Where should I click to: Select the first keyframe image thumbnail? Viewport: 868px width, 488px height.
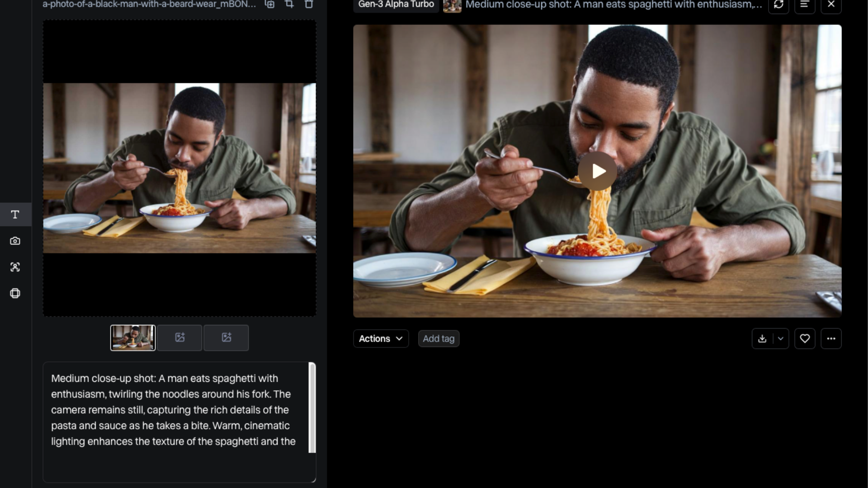[x=133, y=338]
